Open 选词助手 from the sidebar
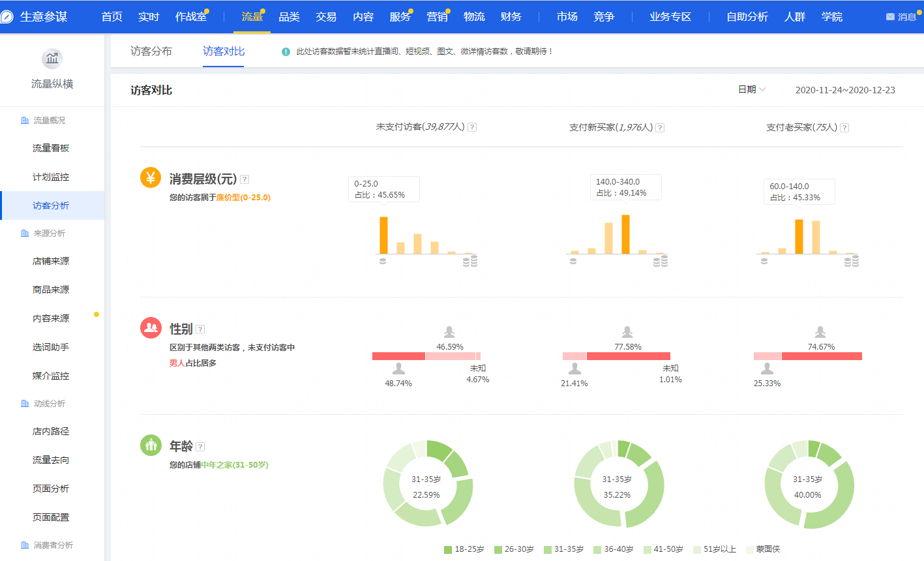924x561 pixels. pyautogui.click(x=52, y=346)
